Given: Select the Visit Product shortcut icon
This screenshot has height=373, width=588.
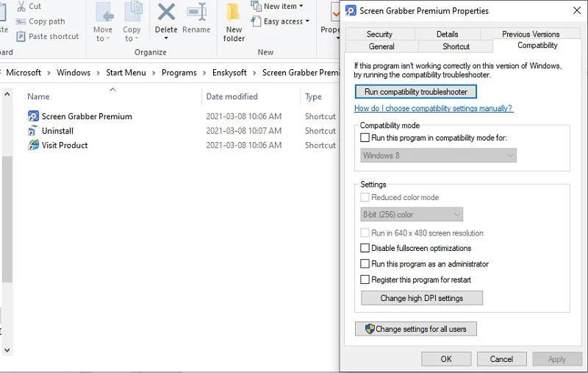Looking at the screenshot, I should (33, 145).
